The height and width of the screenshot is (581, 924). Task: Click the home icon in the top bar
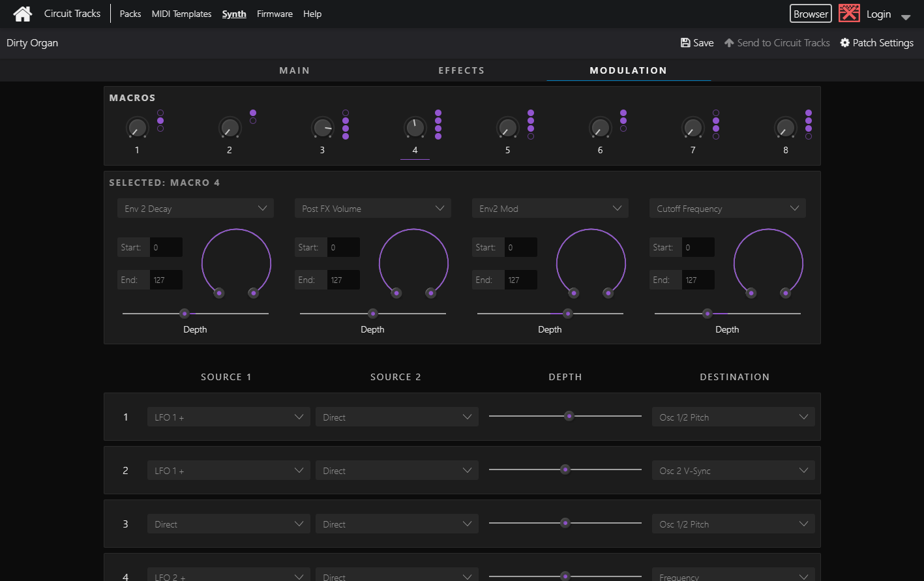pyautogui.click(x=22, y=13)
